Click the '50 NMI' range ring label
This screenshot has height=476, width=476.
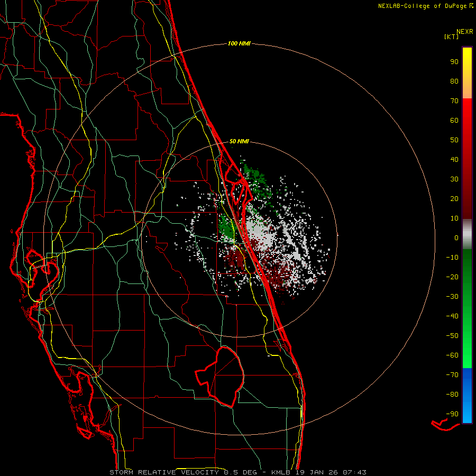pos(239,141)
